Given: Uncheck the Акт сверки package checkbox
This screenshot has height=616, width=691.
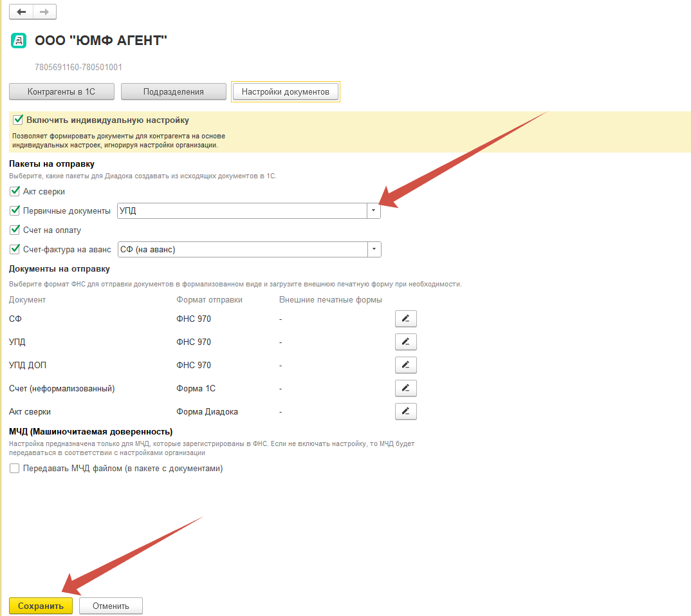Looking at the screenshot, I should (15, 191).
